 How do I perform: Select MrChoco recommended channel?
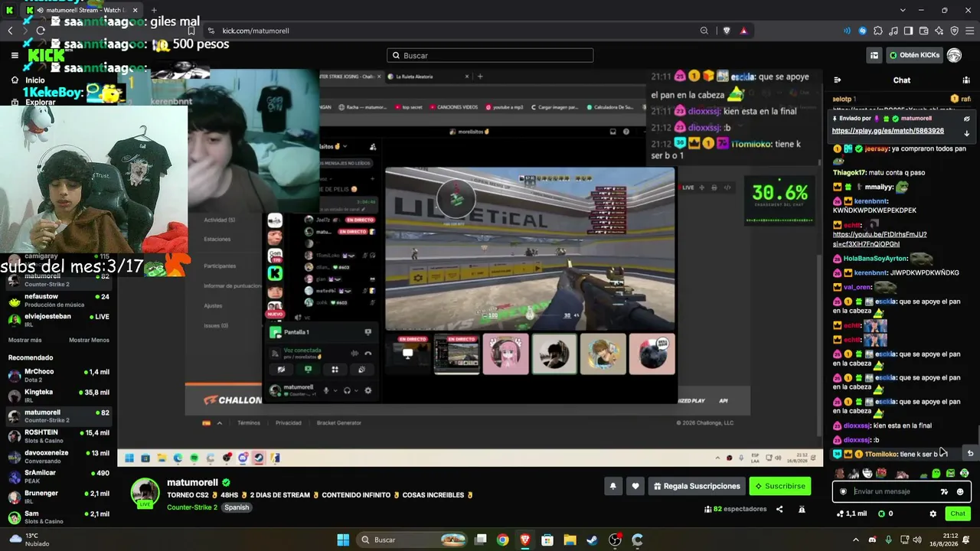click(58, 375)
